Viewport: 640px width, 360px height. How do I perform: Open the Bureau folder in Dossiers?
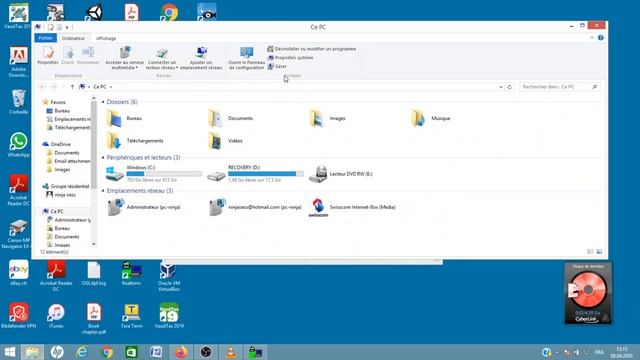pos(124,118)
